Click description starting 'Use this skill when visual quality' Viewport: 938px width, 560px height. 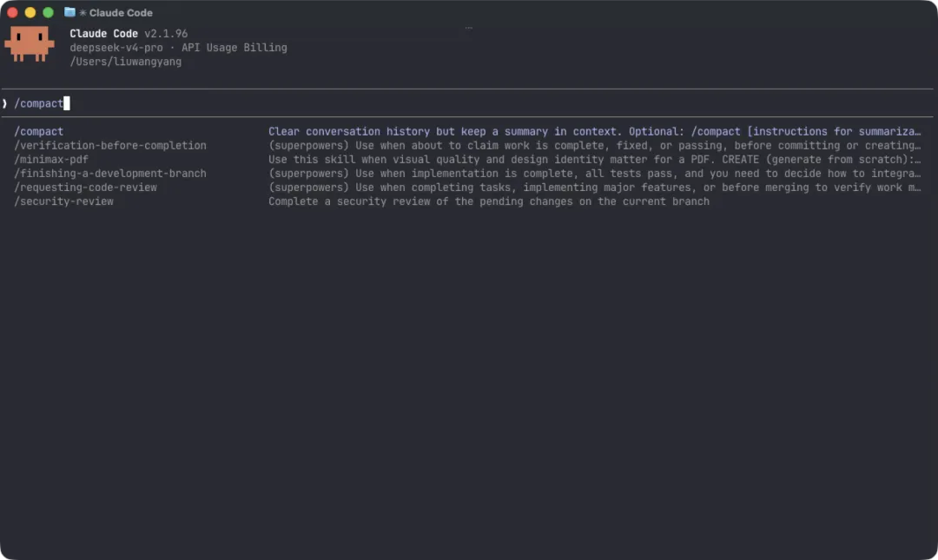tap(595, 160)
